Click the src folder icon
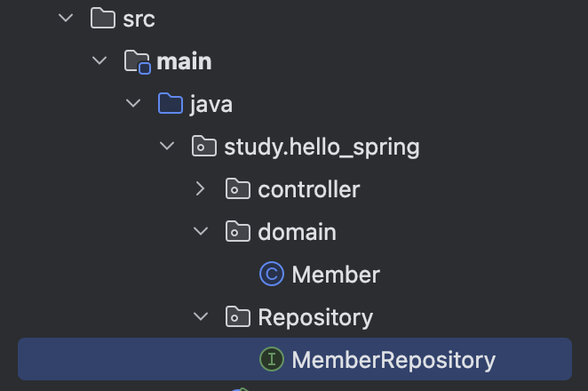 [104, 19]
